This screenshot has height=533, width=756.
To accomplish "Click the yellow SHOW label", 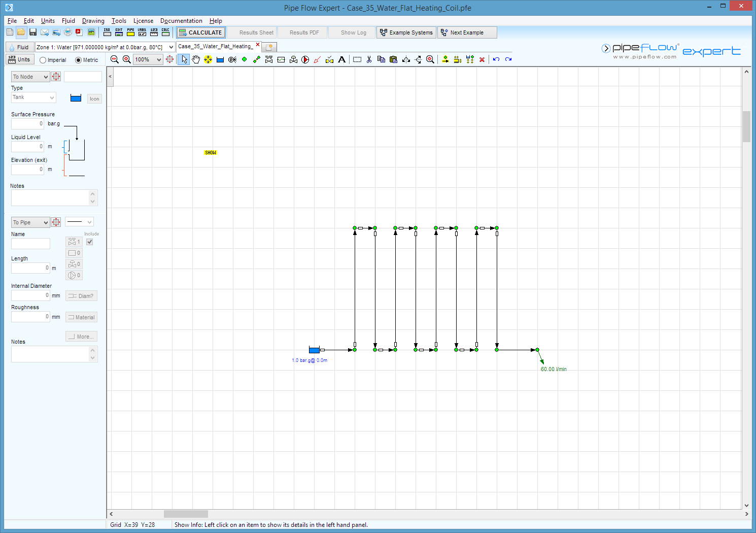I will [210, 153].
